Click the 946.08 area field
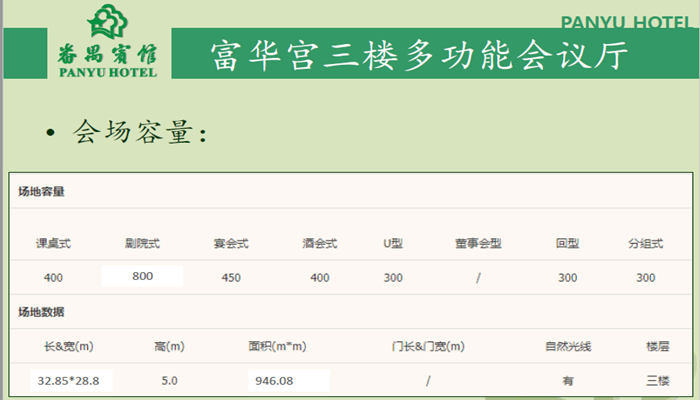The image size is (700, 400). coord(289,380)
